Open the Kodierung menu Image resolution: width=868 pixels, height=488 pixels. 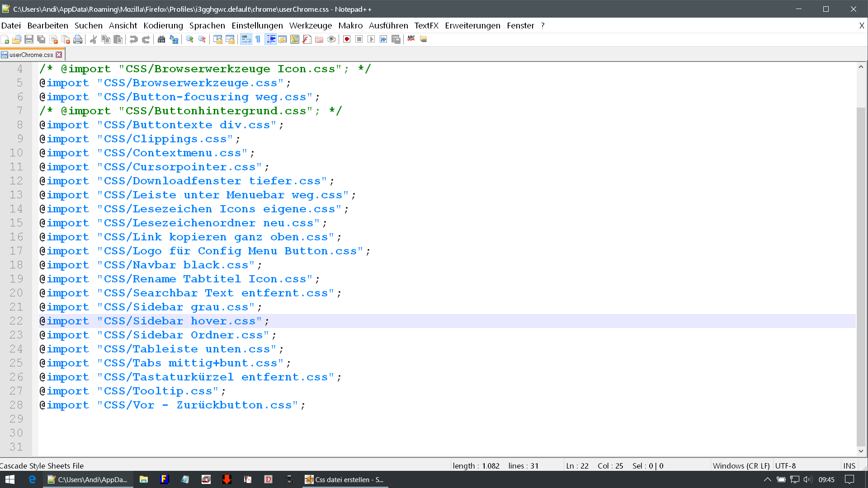pos(163,26)
